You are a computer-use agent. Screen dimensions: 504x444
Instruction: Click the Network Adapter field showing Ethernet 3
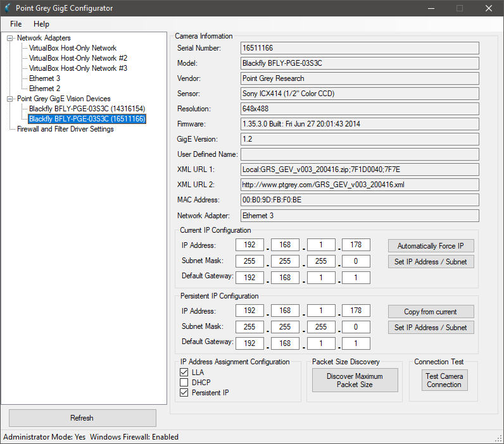(360, 216)
